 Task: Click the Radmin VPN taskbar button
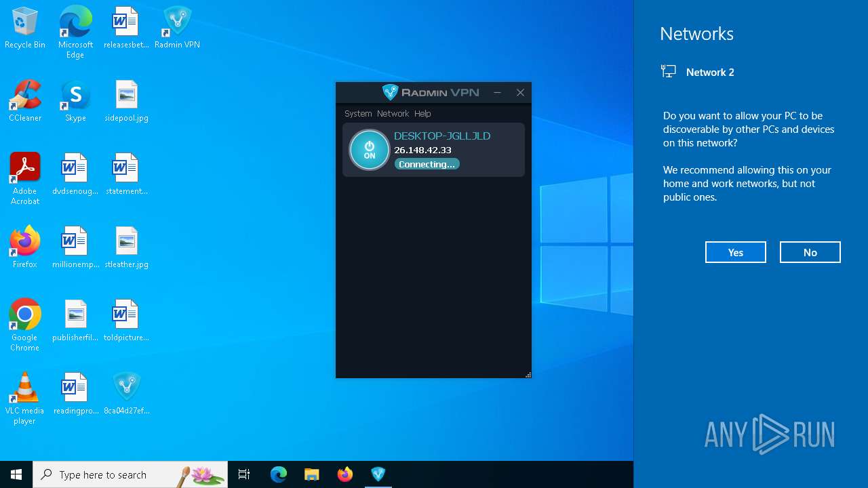pyautogui.click(x=378, y=474)
